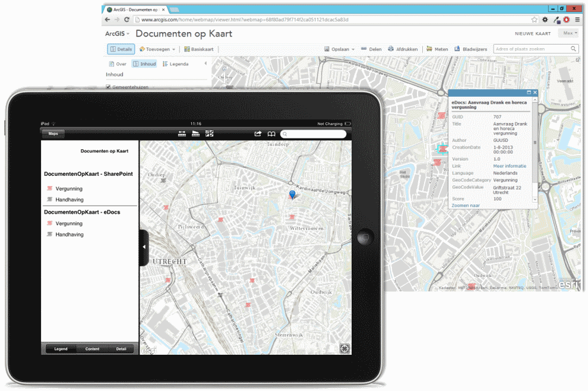Viewport: 588px width, 391px height.
Task: Expand the Opslaan save dropdown
Action: coord(339,49)
